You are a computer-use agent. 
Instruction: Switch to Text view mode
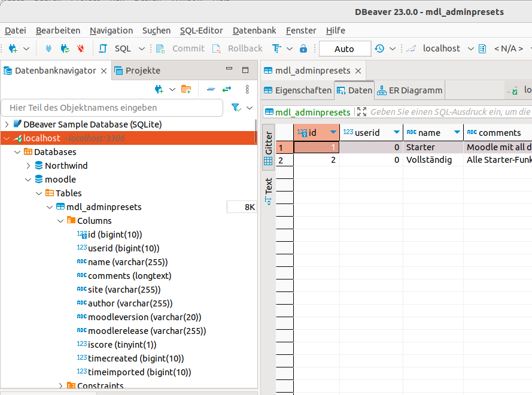pos(268,192)
